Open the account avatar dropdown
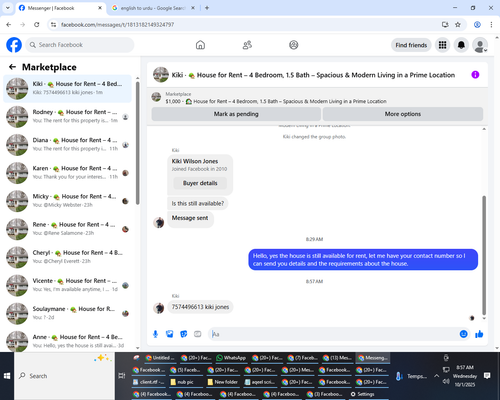500x400 pixels. point(480,45)
